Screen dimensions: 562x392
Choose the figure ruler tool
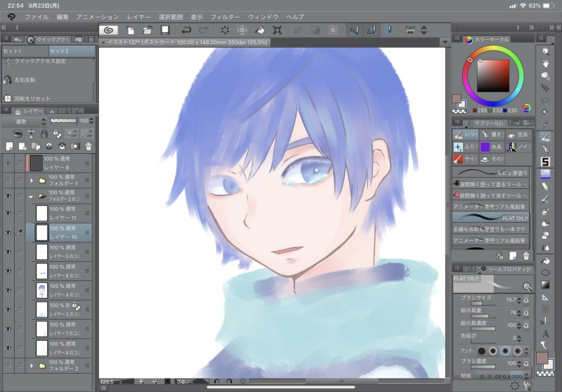pyautogui.click(x=545, y=297)
